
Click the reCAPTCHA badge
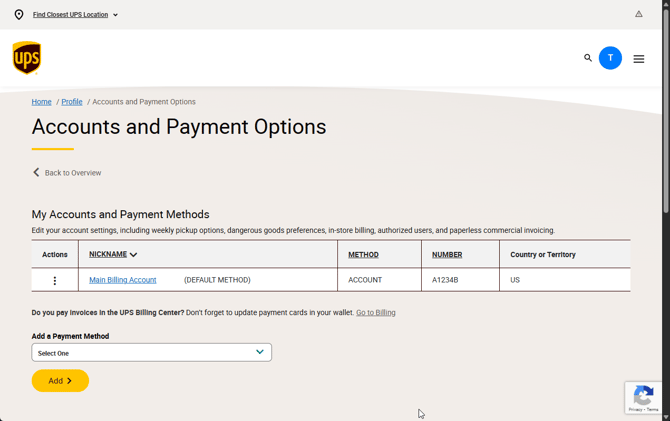643,398
